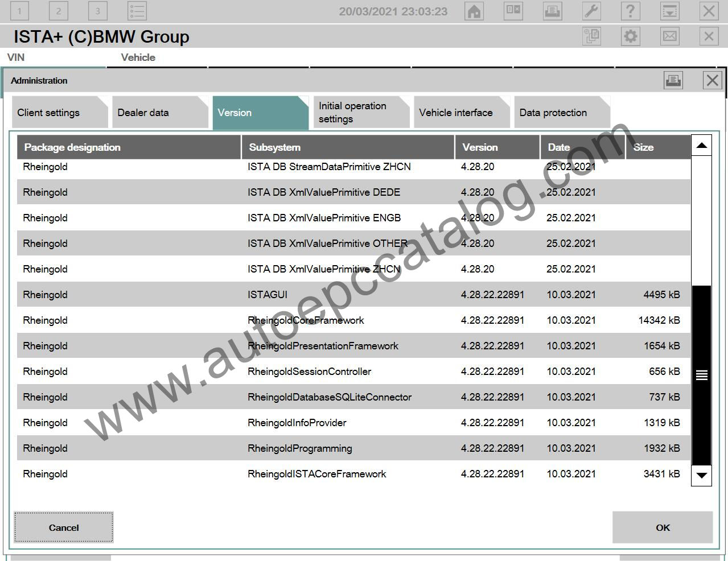Open help with the question mark icon

click(x=630, y=11)
